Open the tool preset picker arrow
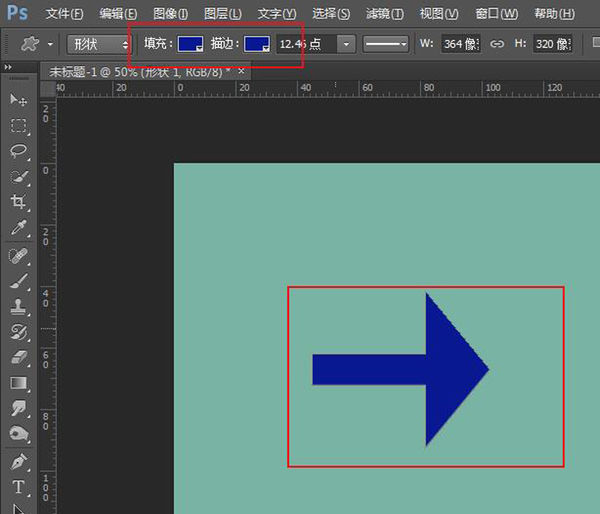 click(50, 44)
